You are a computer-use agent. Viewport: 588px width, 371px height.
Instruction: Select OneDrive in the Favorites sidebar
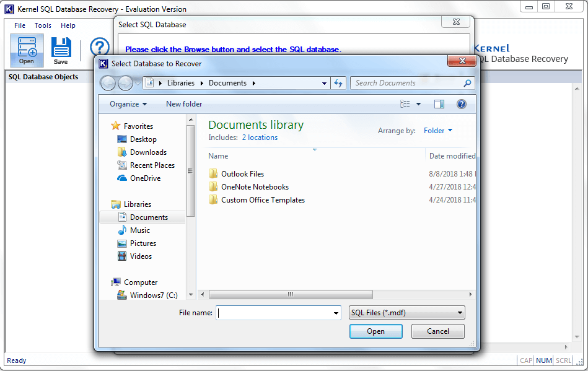pos(145,178)
